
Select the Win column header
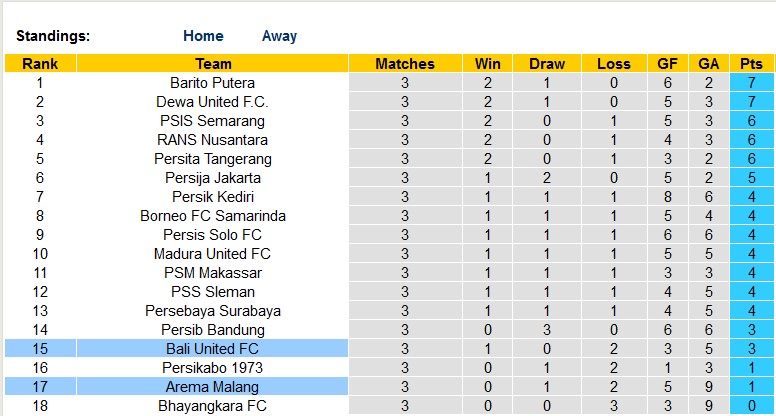coord(487,63)
